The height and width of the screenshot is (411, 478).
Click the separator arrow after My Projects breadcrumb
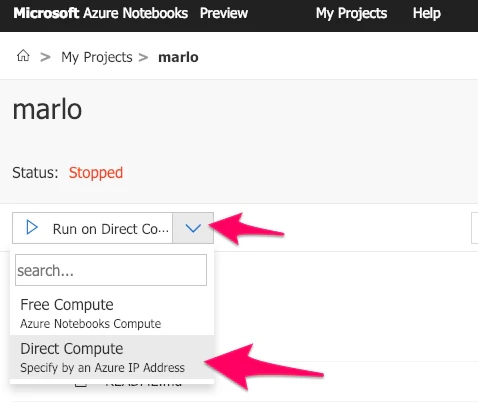pos(143,57)
